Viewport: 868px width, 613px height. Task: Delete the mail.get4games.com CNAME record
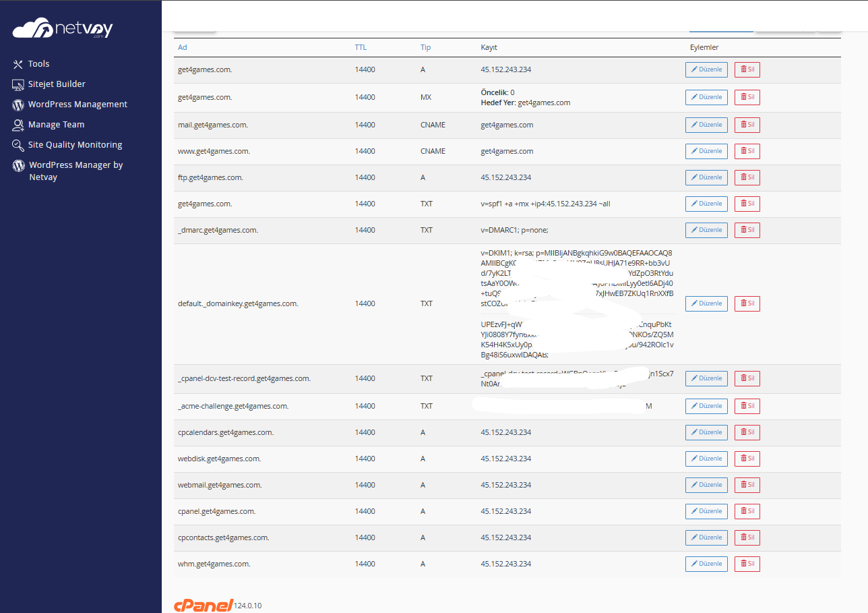pos(747,125)
